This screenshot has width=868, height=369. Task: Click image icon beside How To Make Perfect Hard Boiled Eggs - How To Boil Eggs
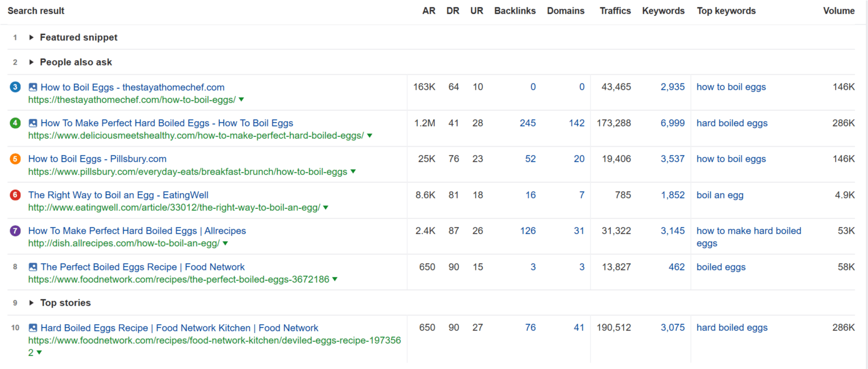tap(33, 123)
